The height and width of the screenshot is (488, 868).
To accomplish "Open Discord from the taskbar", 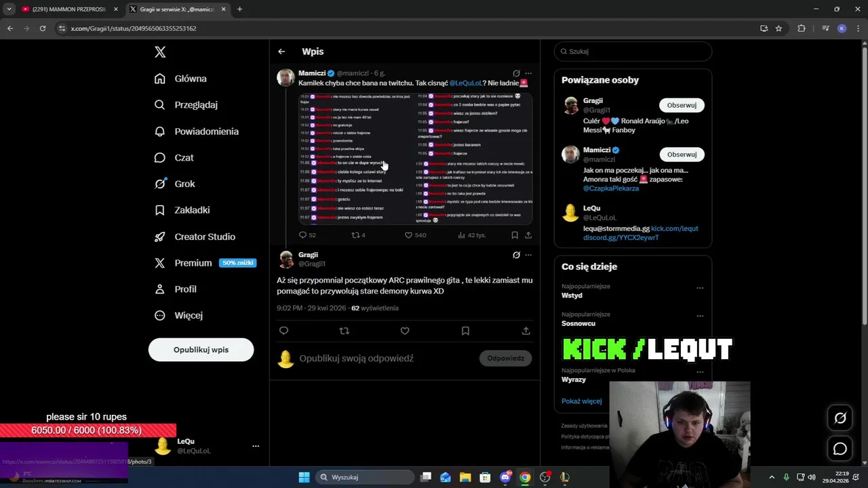I will [505, 477].
